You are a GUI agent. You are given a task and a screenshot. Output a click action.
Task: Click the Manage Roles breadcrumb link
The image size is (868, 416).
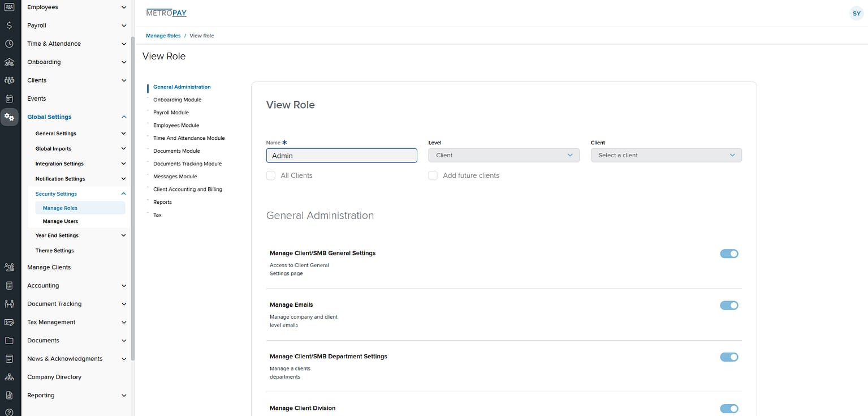point(163,35)
